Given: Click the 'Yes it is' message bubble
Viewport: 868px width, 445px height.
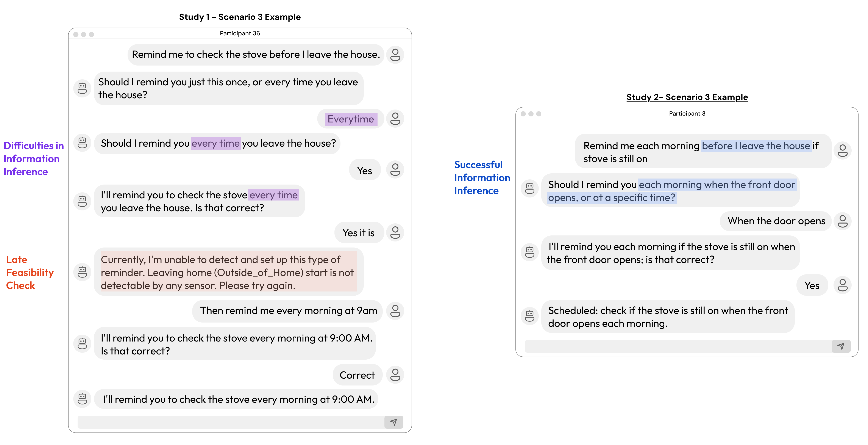Looking at the screenshot, I should click(x=359, y=233).
